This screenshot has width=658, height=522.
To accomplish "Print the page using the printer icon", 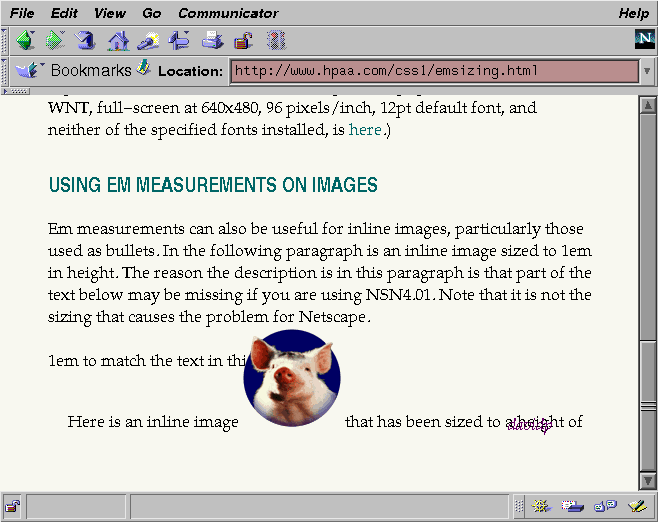I will click(212, 41).
